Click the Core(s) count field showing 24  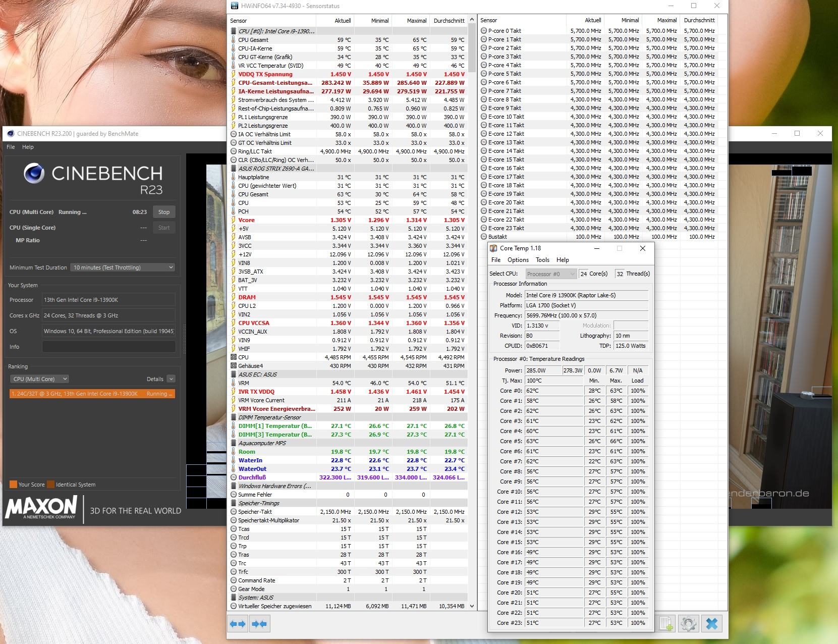point(583,274)
